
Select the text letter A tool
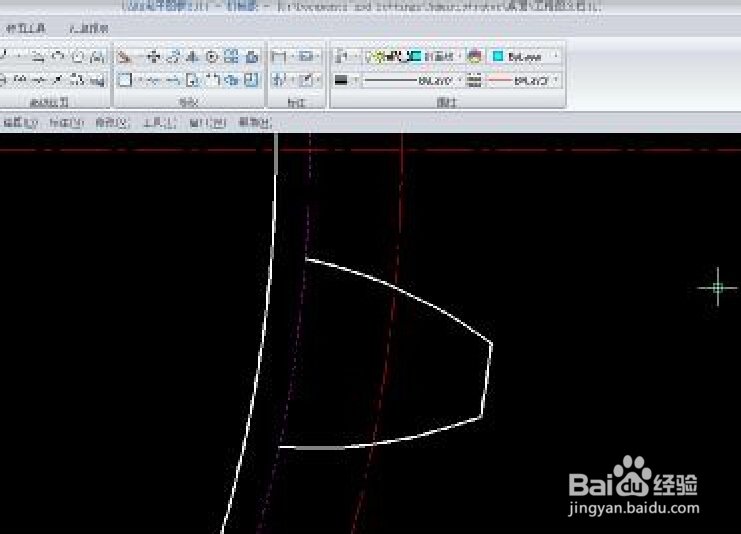[x=97, y=57]
